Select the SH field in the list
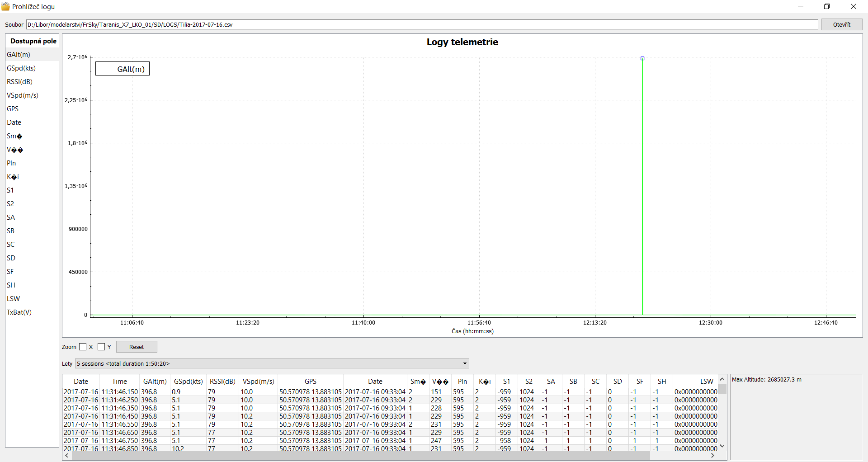This screenshot has height=462, width=868. 32,285
